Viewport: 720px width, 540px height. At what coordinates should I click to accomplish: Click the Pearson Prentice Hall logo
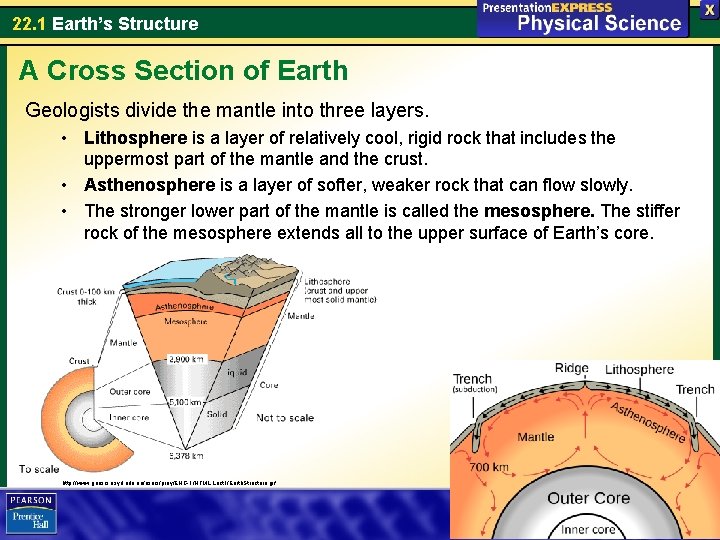coord(32,513)
